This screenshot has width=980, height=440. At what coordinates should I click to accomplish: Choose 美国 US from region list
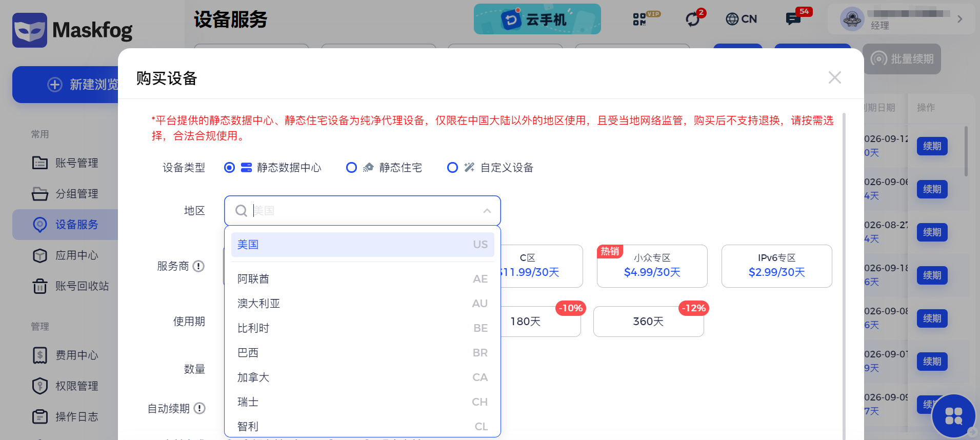tap(363, 245)
